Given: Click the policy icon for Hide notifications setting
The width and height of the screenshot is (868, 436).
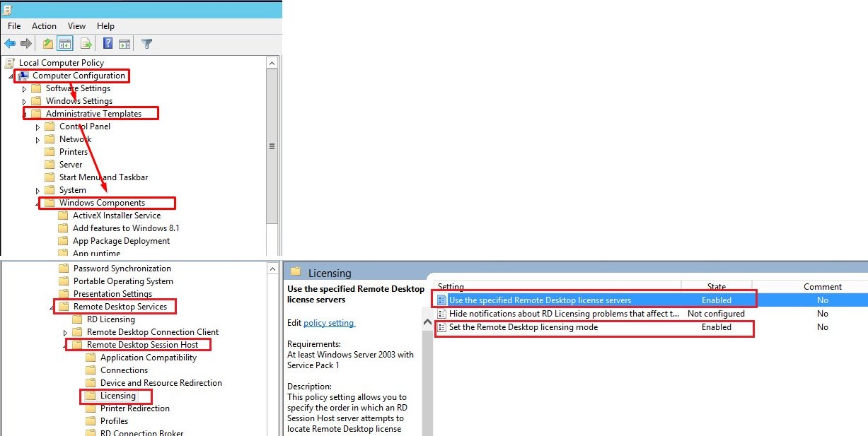Looking at the screenshot, I should tap(442, 314).
